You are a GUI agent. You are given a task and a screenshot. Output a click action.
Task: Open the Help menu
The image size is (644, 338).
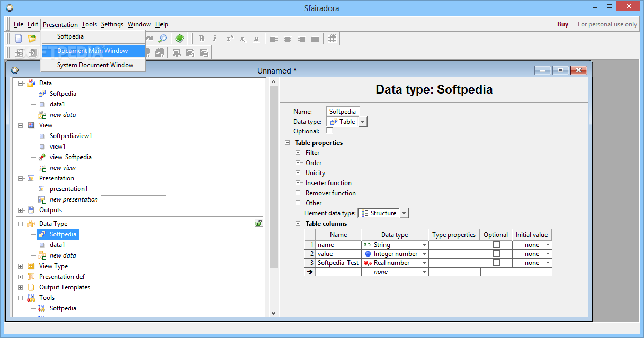click(162, 24)
